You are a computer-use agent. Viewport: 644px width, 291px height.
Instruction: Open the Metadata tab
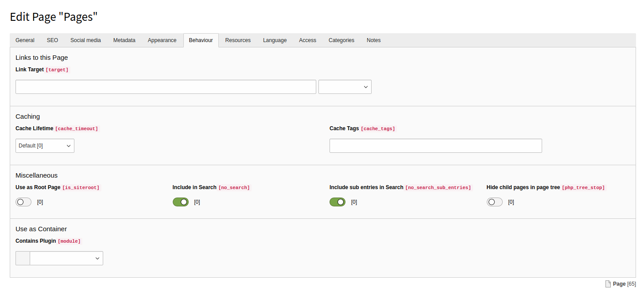coord(124,40)
